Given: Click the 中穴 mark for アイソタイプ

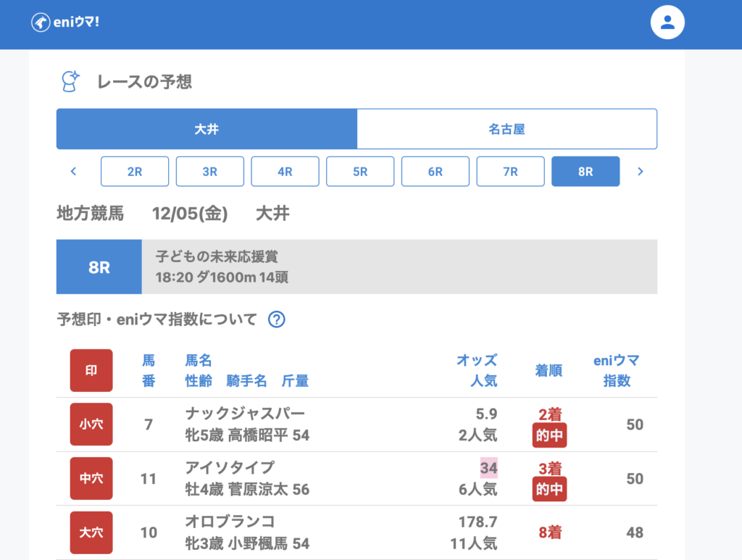Looking at the screenshot, I should (91, 478).
